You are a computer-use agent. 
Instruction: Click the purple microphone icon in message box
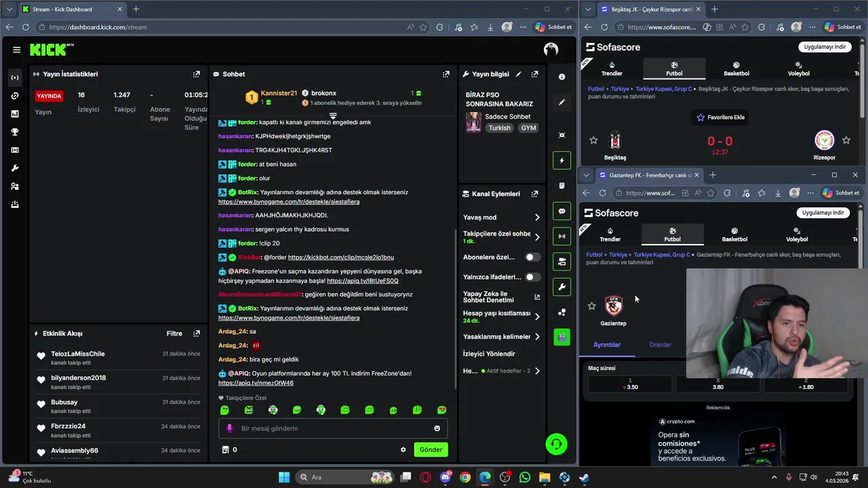[x=229, y=428]
